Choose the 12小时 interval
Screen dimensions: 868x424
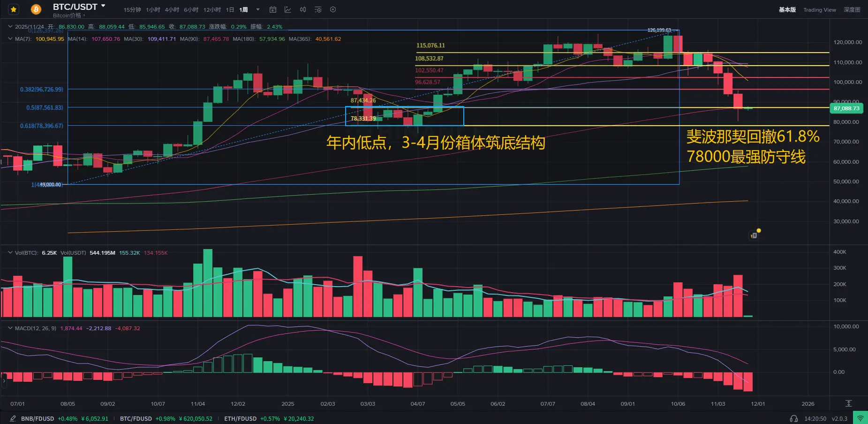(212, 10)
